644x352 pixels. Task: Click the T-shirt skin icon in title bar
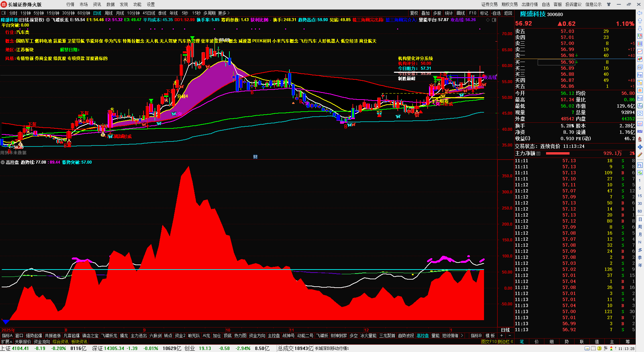608,4
